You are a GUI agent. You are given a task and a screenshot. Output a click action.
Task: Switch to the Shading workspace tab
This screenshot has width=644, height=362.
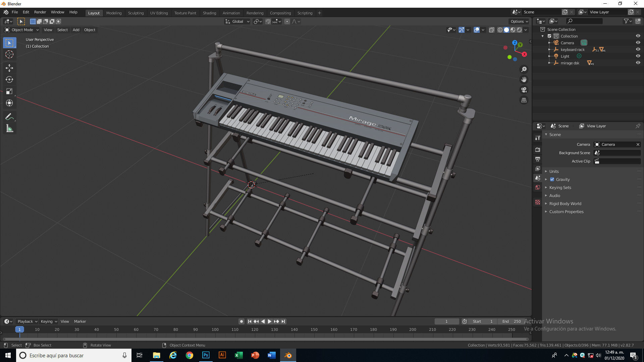[x=209, y=13]
